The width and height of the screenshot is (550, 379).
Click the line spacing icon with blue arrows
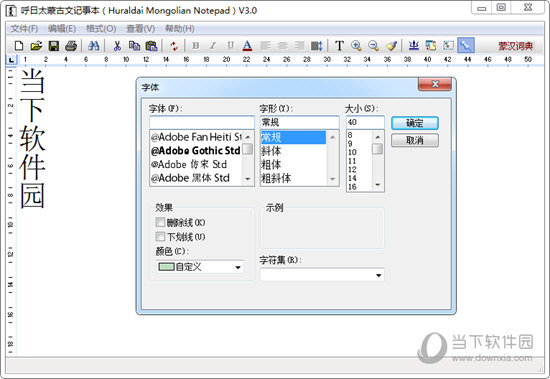click(316, 46)
